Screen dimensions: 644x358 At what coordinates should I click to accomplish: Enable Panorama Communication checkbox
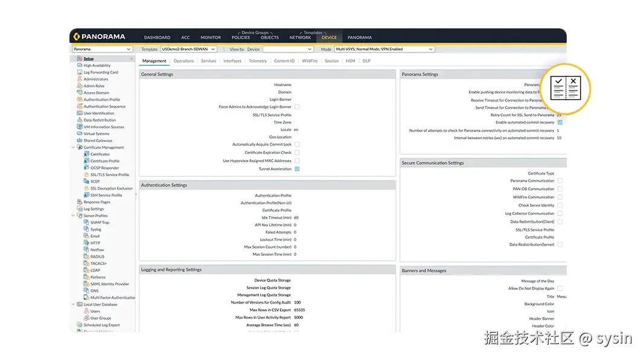coord(560,181)
